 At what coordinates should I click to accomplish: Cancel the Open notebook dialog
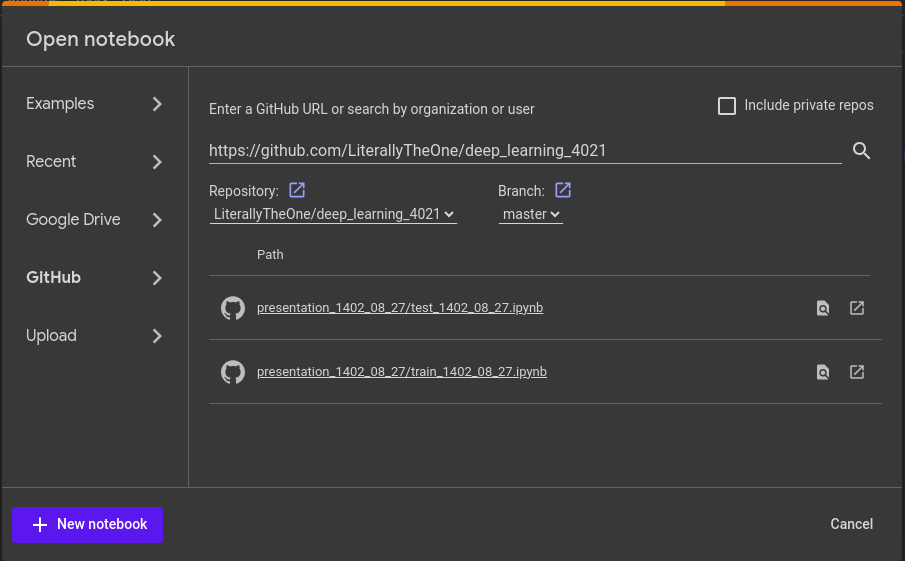point(851,524)
